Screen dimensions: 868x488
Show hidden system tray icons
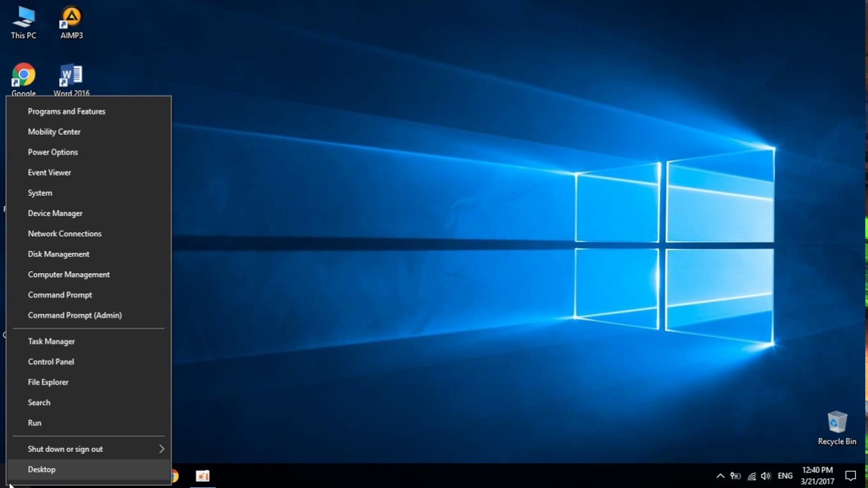pyautogui.click(x=720, y=476)
